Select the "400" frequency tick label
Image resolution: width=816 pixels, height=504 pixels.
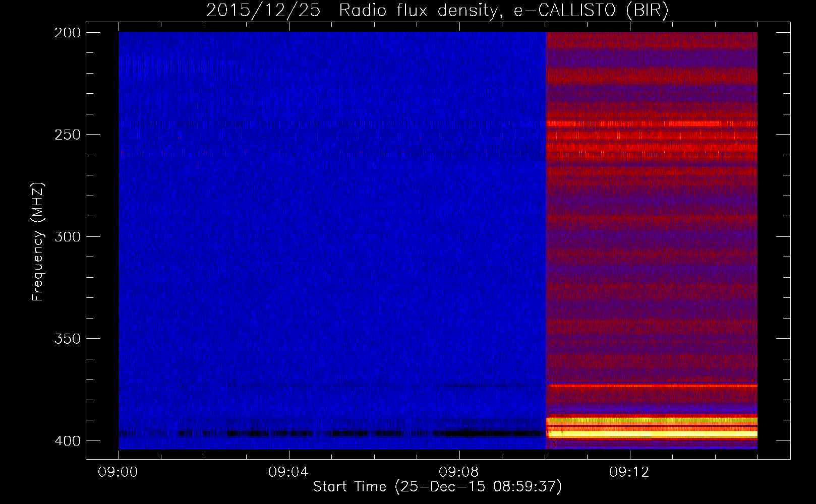[x=68, y=440]
